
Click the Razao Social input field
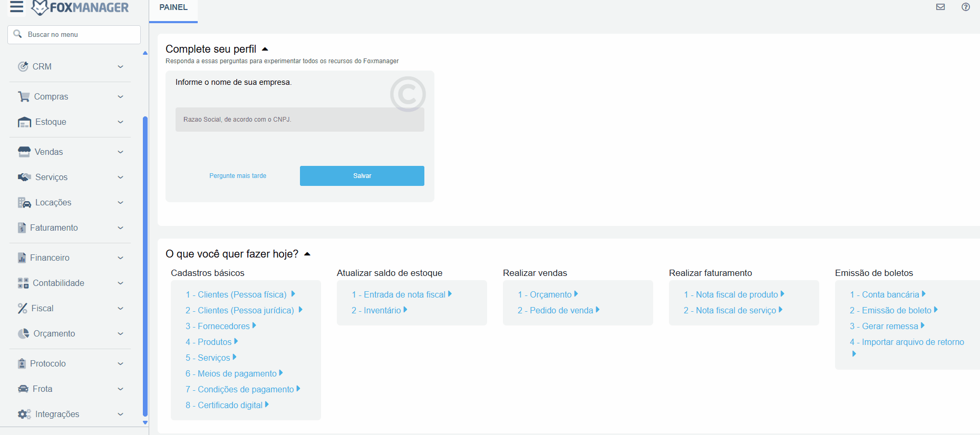[299, 120]
